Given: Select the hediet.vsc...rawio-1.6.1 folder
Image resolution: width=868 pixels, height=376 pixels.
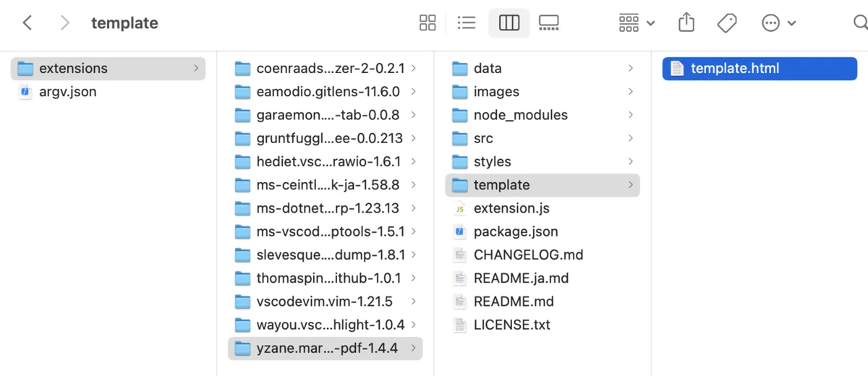Looking at the screenshot, I should click(325, 161).
